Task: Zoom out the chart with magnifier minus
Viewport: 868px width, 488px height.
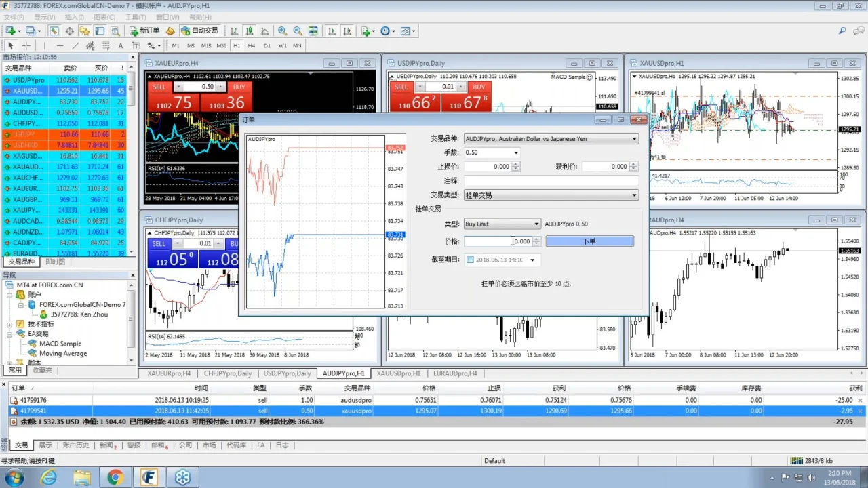Action: (x=297, y=30)
